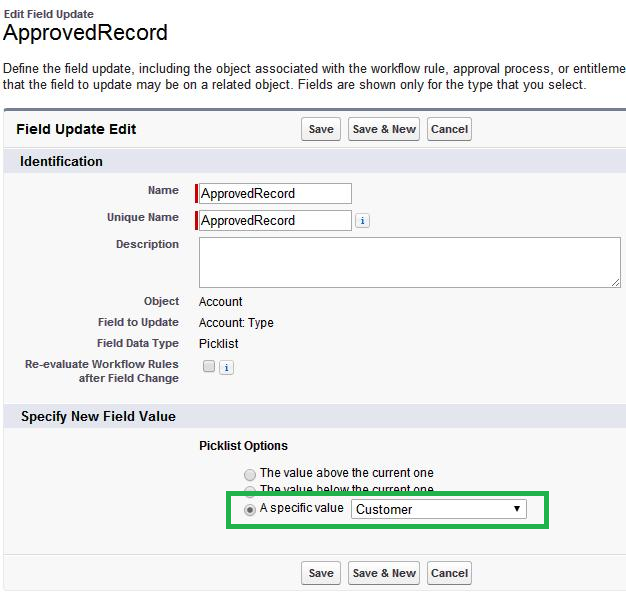Screen dimensions: 626x592
Task: Focus the Name input field
Action: (x=275, y=194)
